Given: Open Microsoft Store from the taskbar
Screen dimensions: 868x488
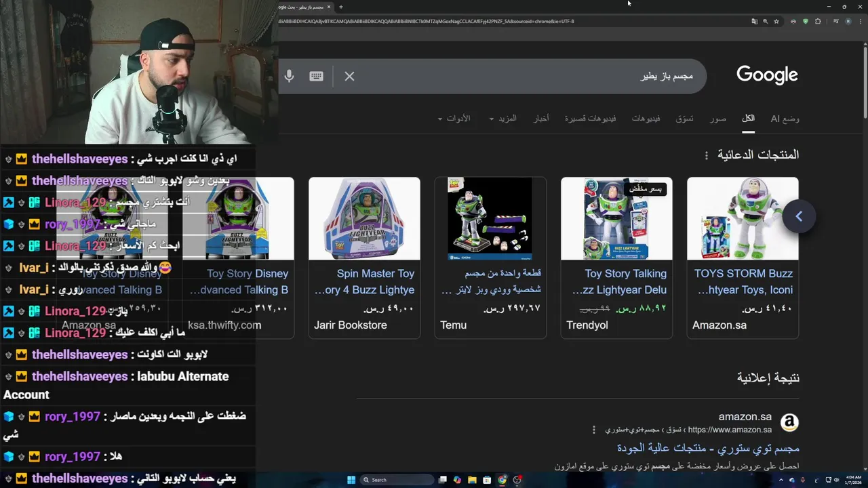Looking at the screenshot, I should tap(487, 480).
